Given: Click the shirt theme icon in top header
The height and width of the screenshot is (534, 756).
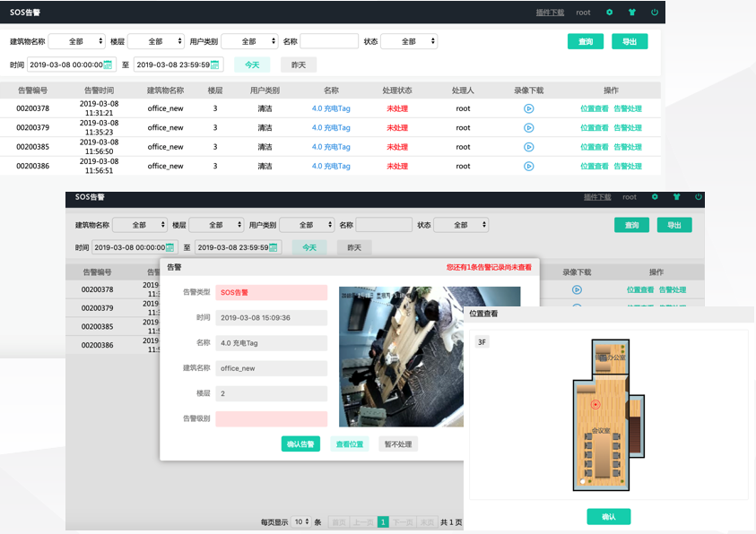Looking at the screenshot, I should click(632, 12).
